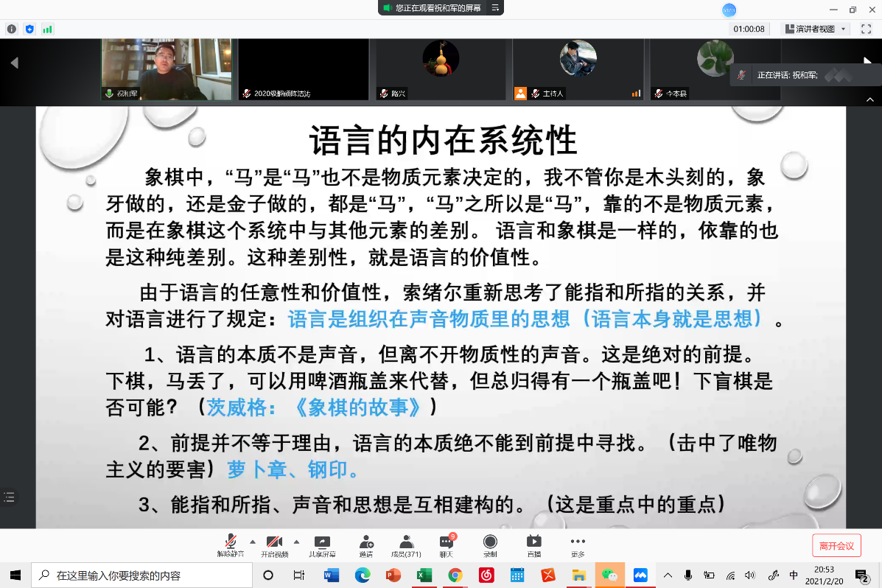Click the green network signal indicator
The width and height of the screenshot is (882, 588).
tap(48, 29)
